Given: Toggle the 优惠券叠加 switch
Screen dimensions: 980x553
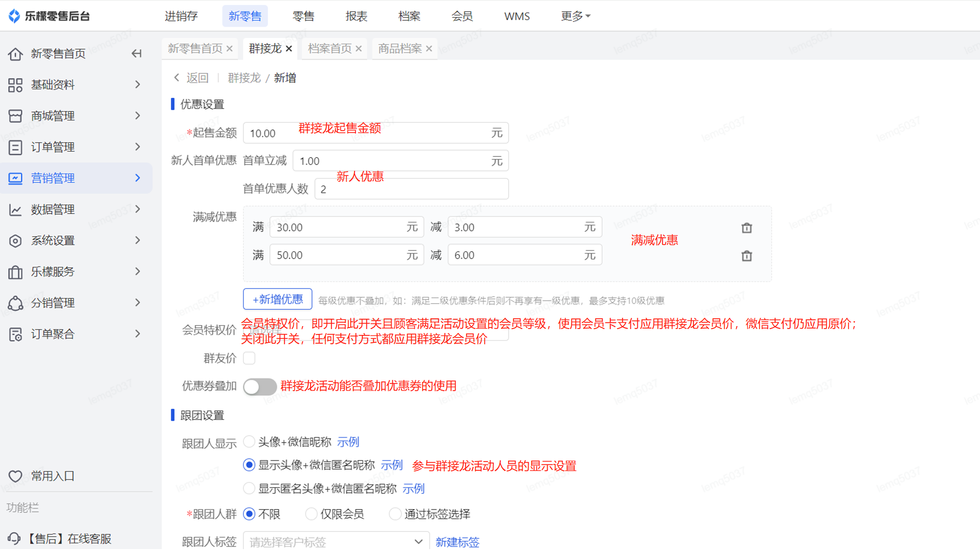Looking at the screenshot, I should coord(260,386).
